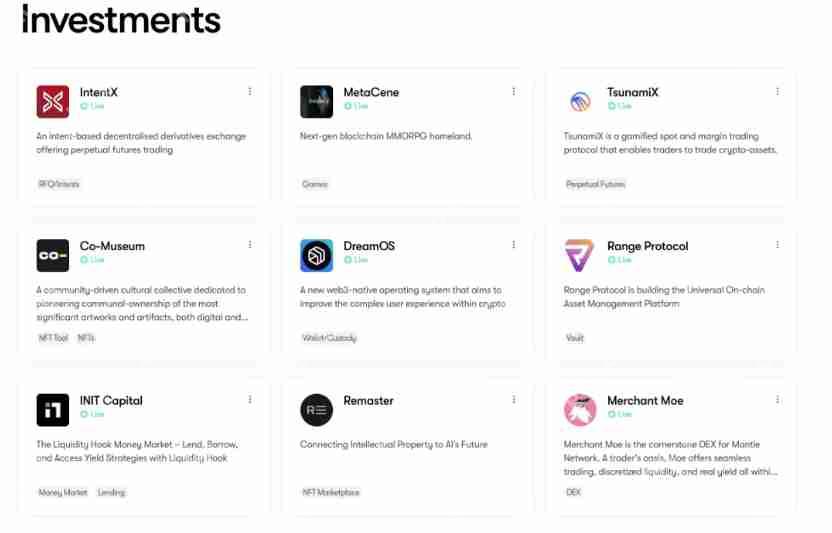Click the Co-Museum black logo icon
Screen dimensions: 832x533
53,255
